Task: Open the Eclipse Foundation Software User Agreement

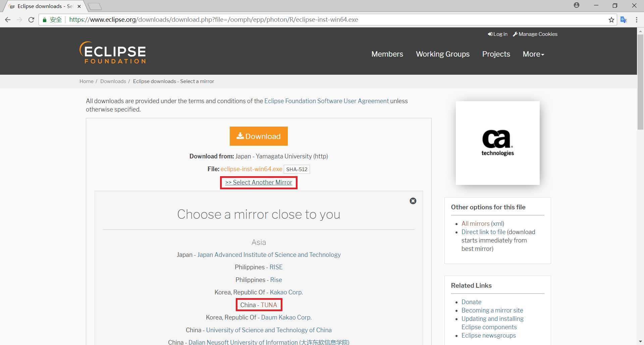Action: 326,101
